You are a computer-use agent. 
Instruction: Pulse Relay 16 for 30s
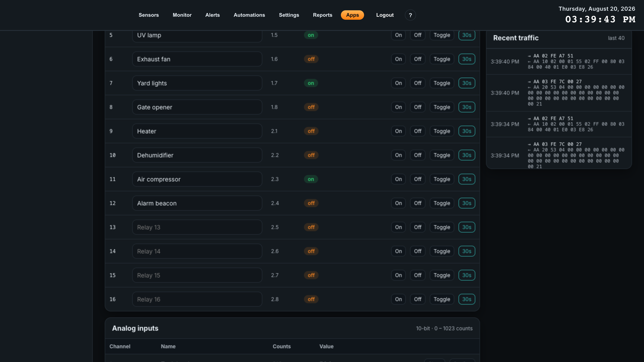(467, 299)
